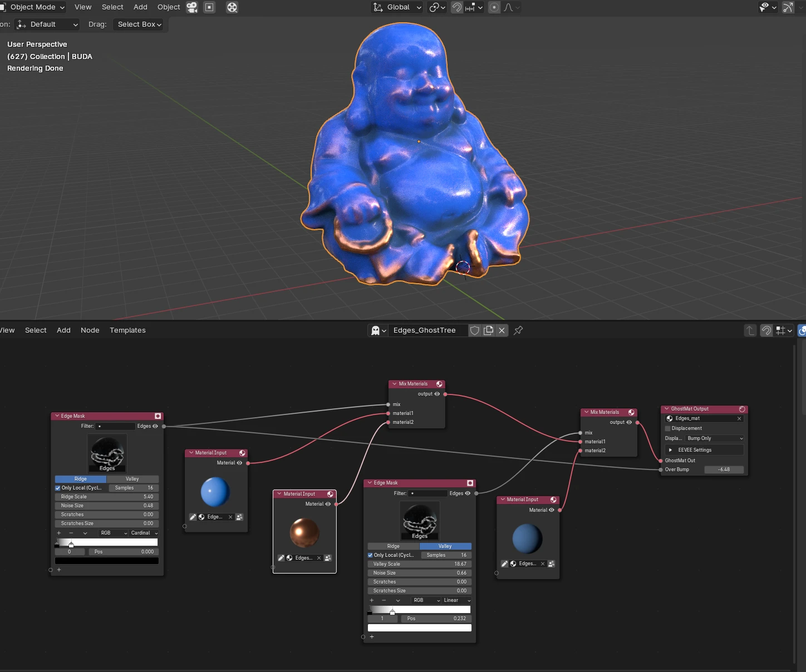Unlink Edges_GhostTree with the X icon

[x=502, y=330]
